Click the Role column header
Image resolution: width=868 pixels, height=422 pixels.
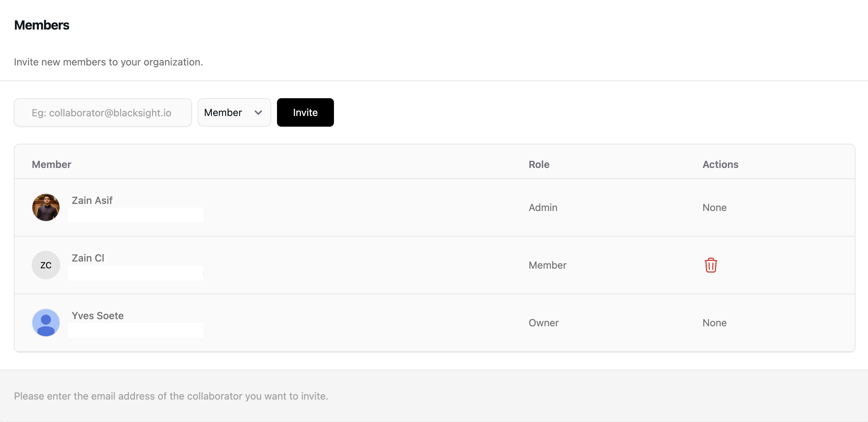pyautogui.click(x=539, y=164)
